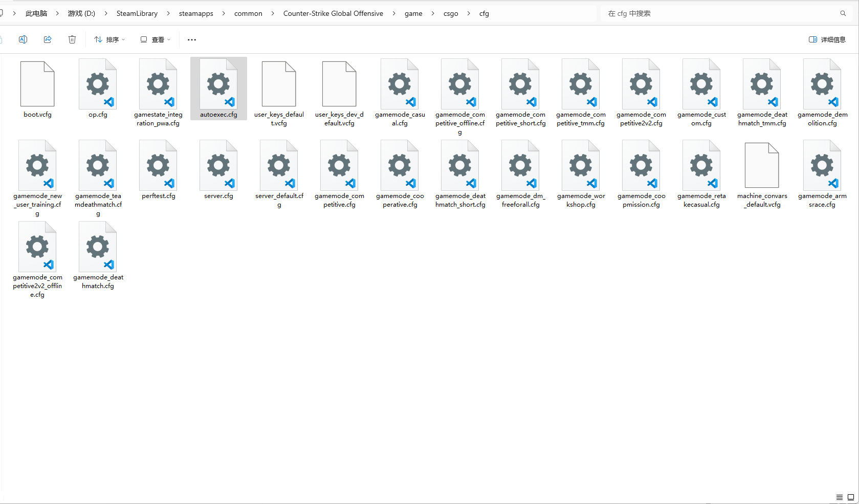The height and width of the screenshot is (504, 859).
Task: Click the Delete trash can icon
Action: [72, 39]
